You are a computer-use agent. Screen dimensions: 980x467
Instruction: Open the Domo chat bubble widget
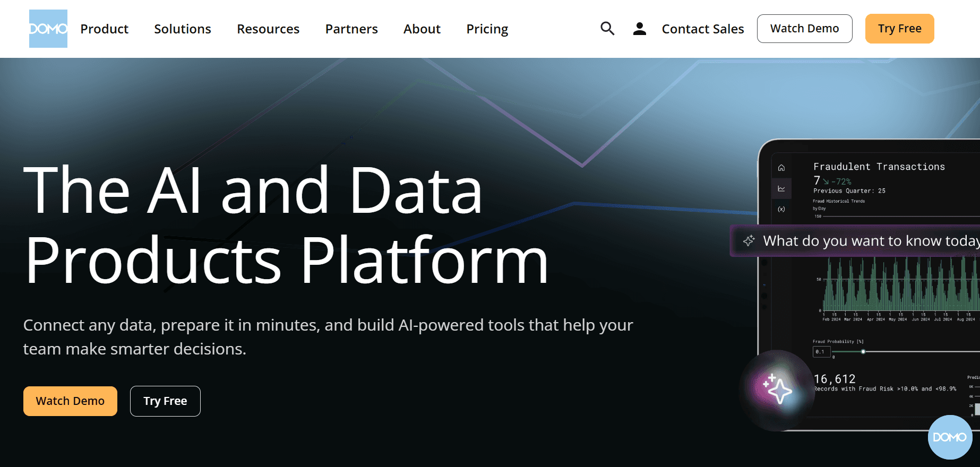coord(950,437)
